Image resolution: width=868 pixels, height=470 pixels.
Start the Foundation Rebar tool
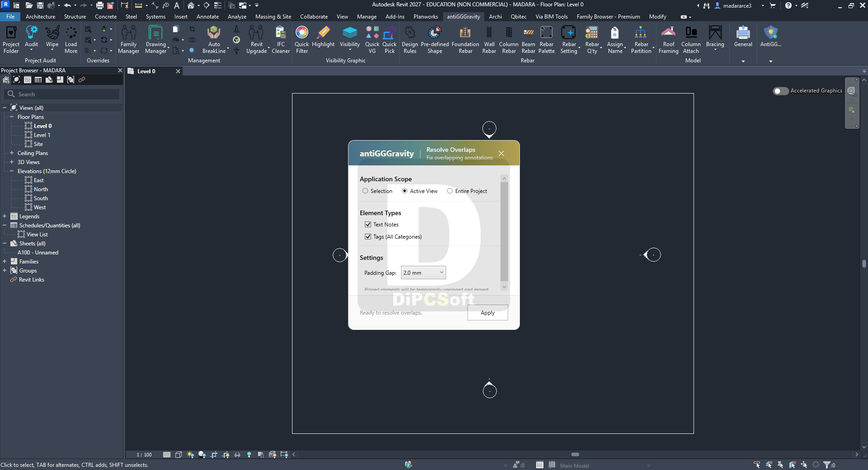point(465,40)
